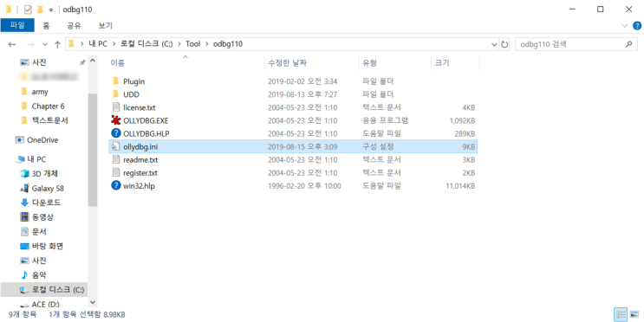This screenshot has height=322, width=644.
Task: Open Explorer help question mark icon
Action: coord(637,26)
